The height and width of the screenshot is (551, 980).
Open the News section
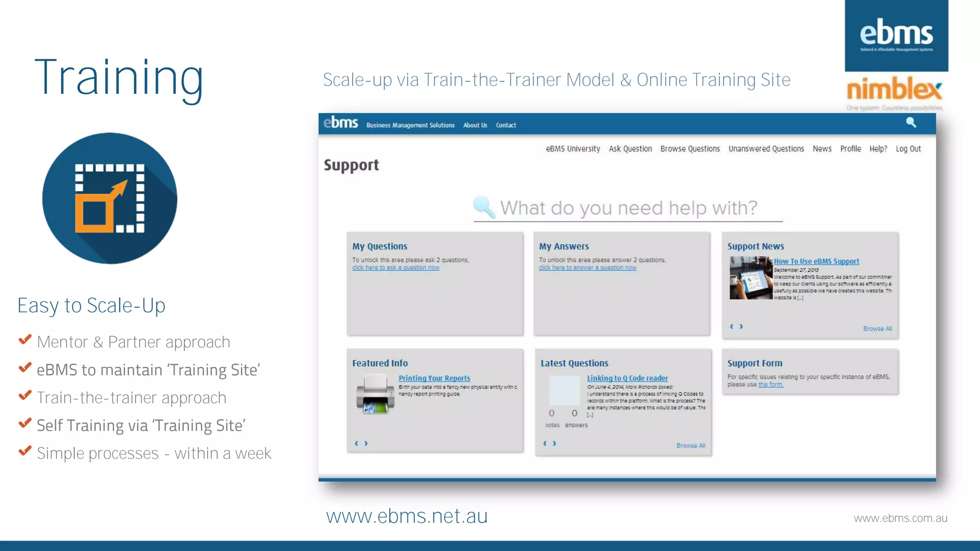pos(822,149)
